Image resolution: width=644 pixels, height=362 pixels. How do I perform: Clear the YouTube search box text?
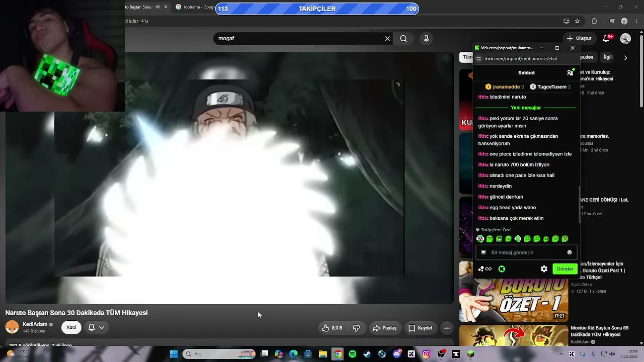pyautogui.click(x=387, y=39)
